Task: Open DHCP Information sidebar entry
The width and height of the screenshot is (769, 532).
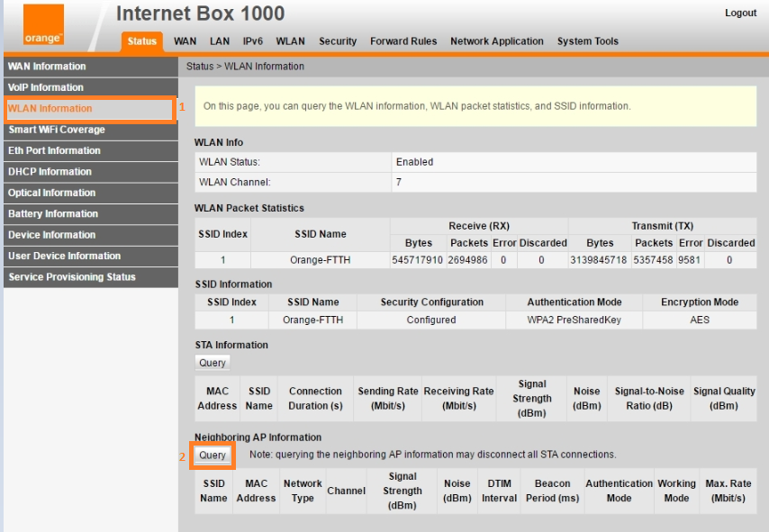Action: tap(50, 172)
